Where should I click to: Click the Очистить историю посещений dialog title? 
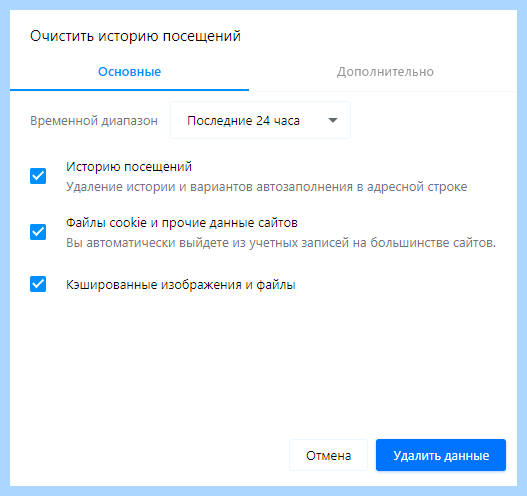pyautogui.click(x=135, y=36)
